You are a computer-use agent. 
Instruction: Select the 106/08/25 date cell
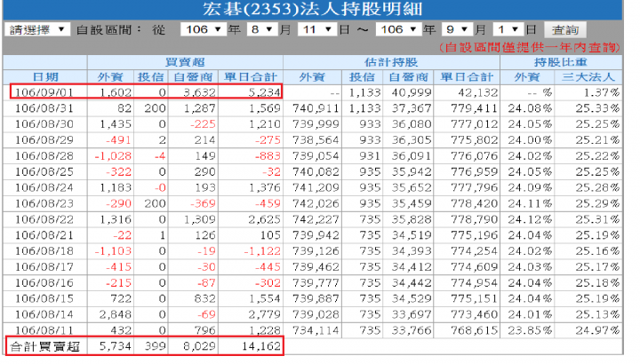pos(44,172)
